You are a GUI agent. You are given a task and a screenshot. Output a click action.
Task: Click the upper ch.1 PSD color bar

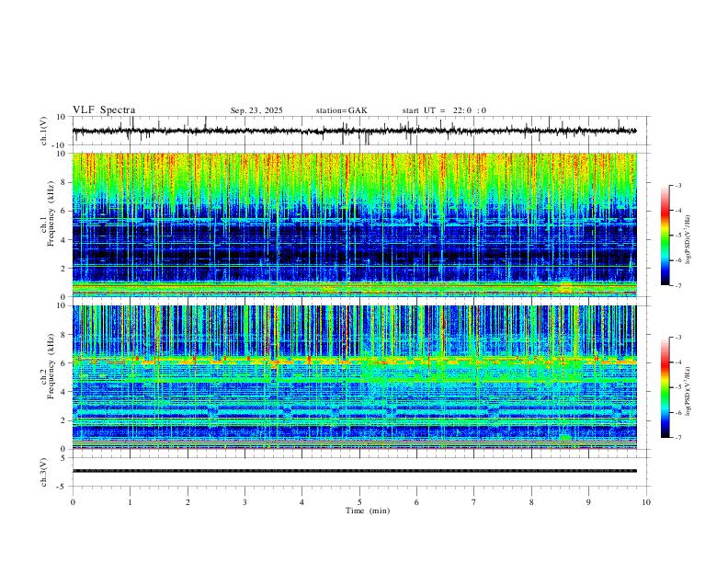coord(665,236)
